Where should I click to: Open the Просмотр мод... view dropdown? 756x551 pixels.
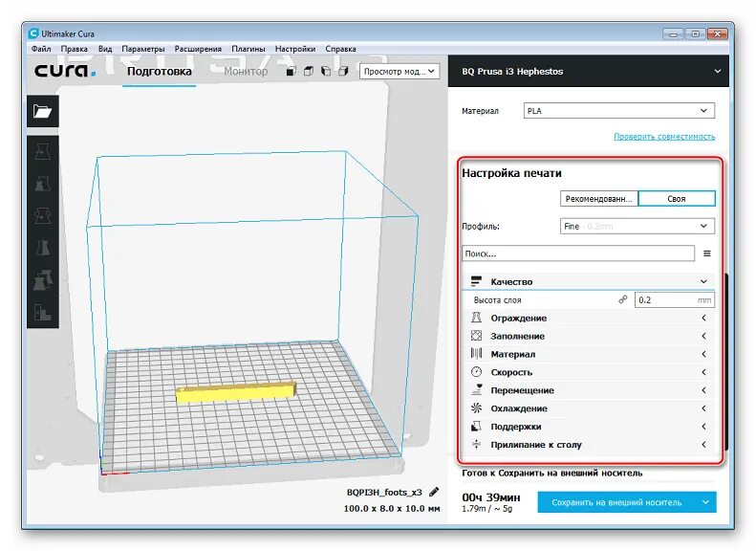pos(400,72)
